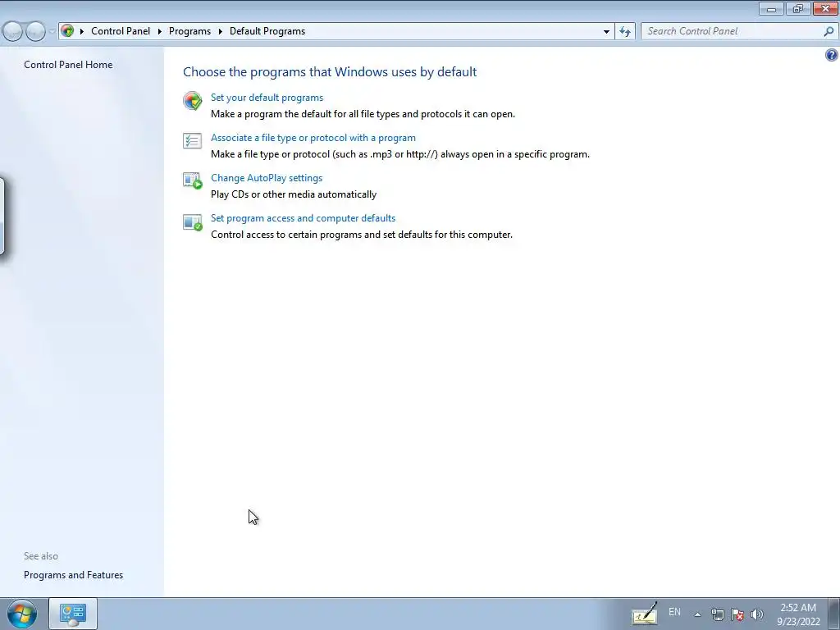Open the address bar history dropdown arrow
840x630 pixels.
606,32
